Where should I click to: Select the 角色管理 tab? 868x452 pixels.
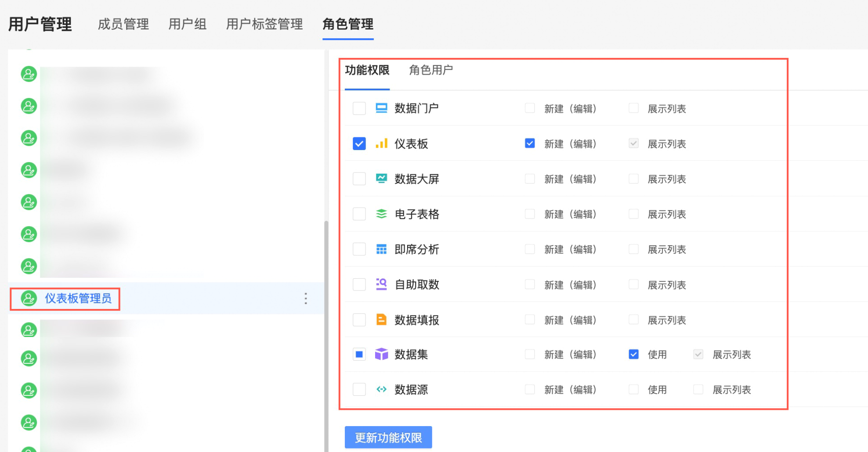348,24
